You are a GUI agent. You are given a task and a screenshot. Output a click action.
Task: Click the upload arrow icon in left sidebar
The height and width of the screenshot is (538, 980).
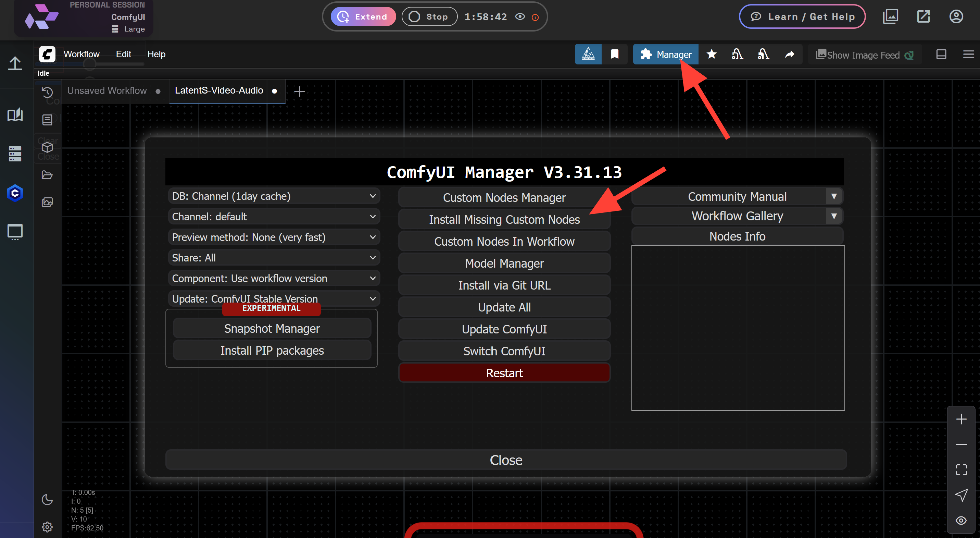tap(15, 63)
